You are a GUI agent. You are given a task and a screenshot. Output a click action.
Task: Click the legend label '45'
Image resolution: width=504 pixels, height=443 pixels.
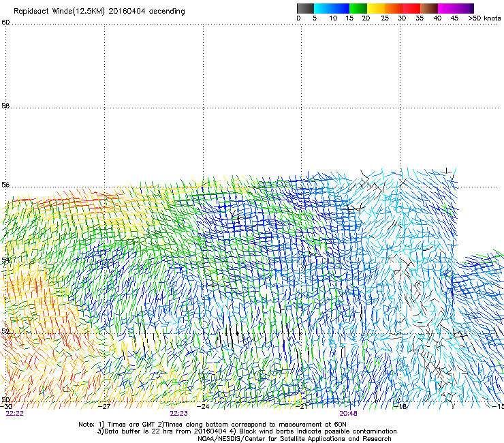[x=454, y=18]
